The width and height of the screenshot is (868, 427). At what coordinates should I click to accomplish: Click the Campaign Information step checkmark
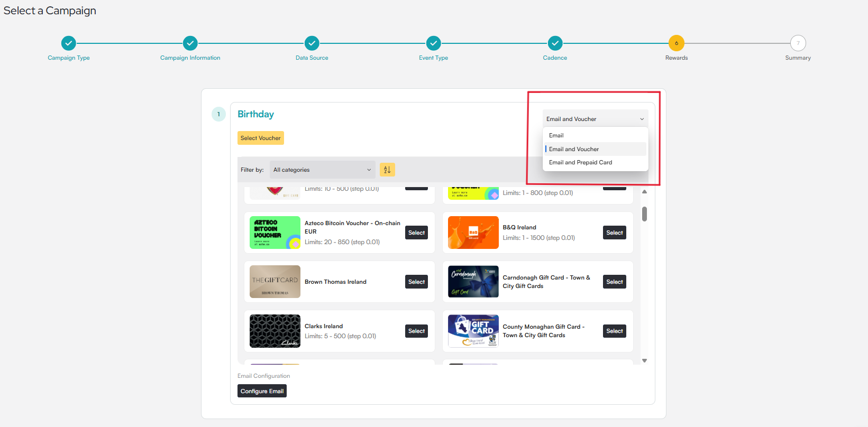click(190, 43)
